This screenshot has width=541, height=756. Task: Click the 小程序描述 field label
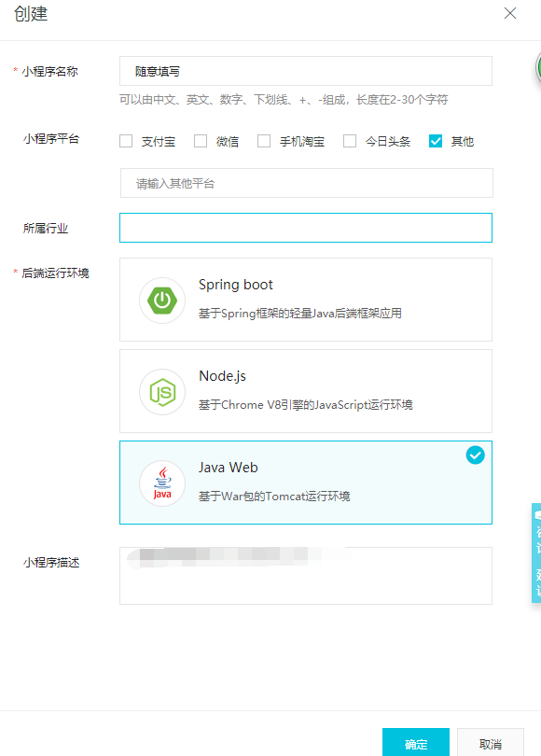click(x=51, y=563)
